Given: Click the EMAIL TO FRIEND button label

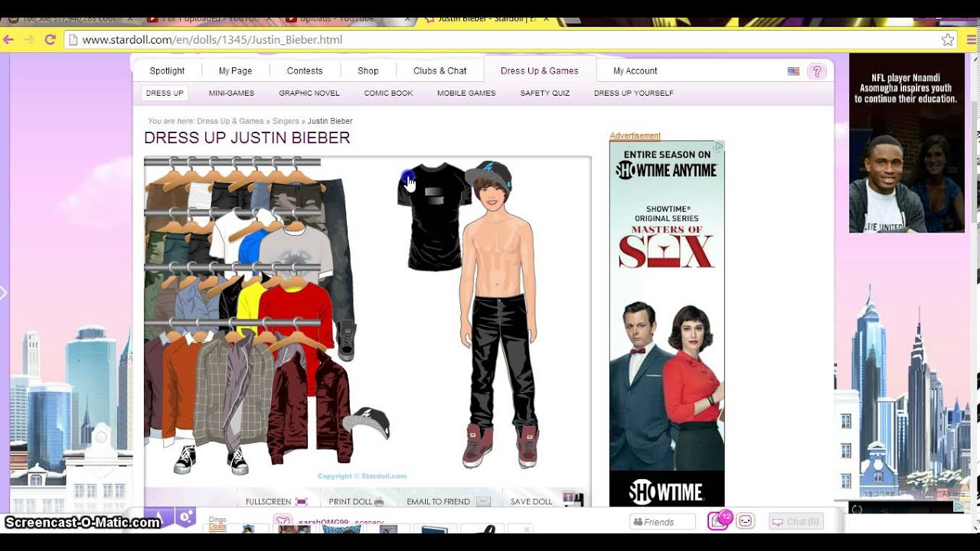Looking at the screenshot, I should (438, 502).
